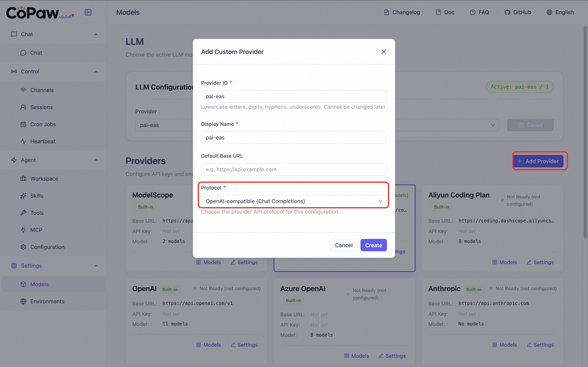Collapse the sidebar using the panel icon
The image size is (588, 367).
click(x=88, y=12)
